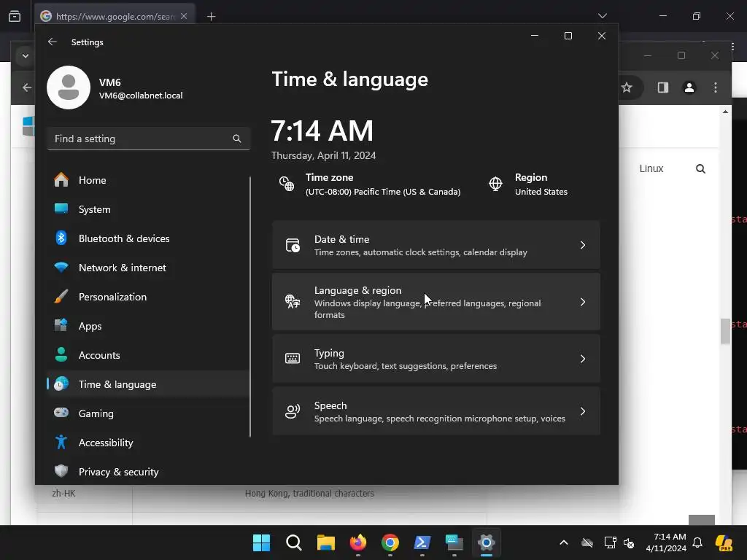Click the dropdown chevron in the background window
This screenshot has width=747, height=560.
(26, 56)
